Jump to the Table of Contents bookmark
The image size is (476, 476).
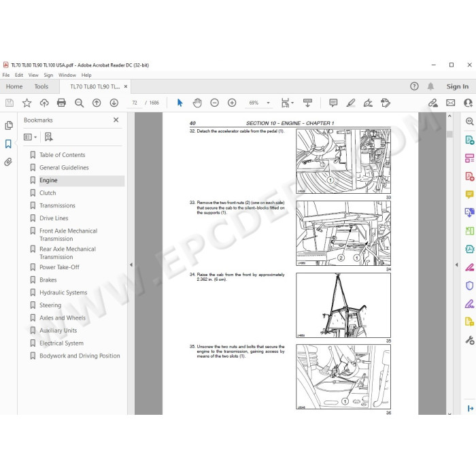tap(63, 155)
